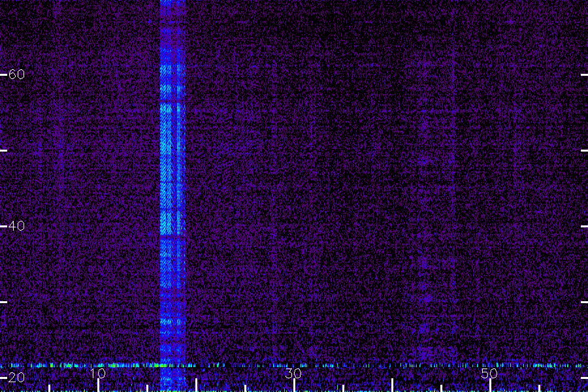Viewport: 588px width, 392px height.
Task: Click the 30 label on horizontal axis
Action: point(293,373)
